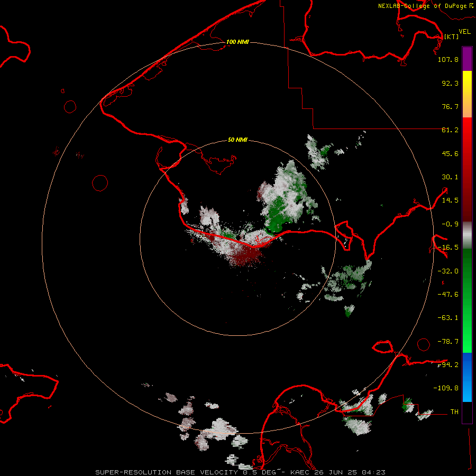Screen dimensions: 476x476
Task: Click the gray near-zero segment of the color bar
Action: (467, 235)
